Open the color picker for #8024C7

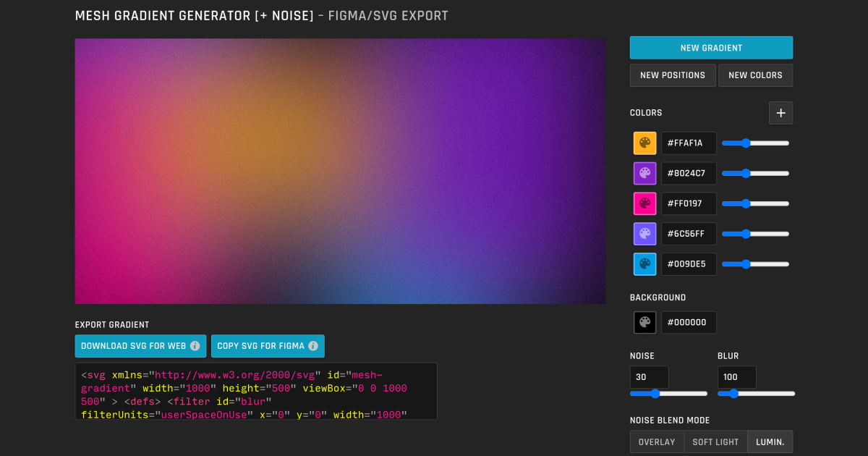644,173
